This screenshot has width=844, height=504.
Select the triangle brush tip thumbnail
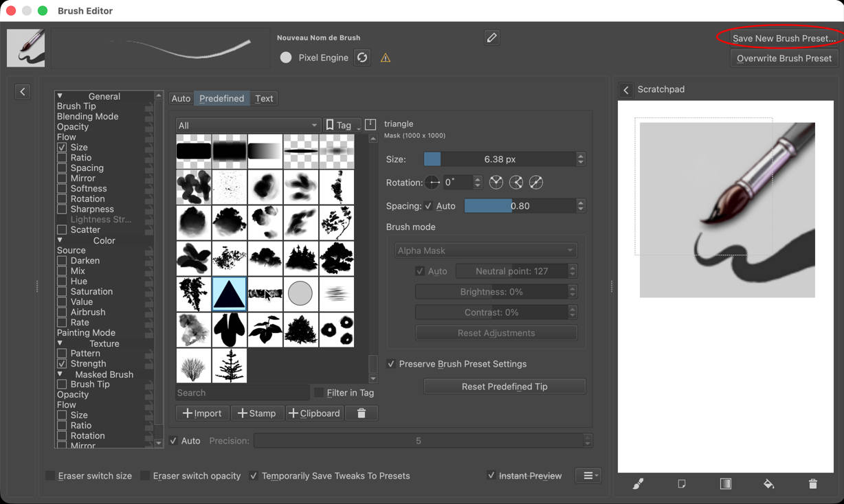(x=230, y=294)
